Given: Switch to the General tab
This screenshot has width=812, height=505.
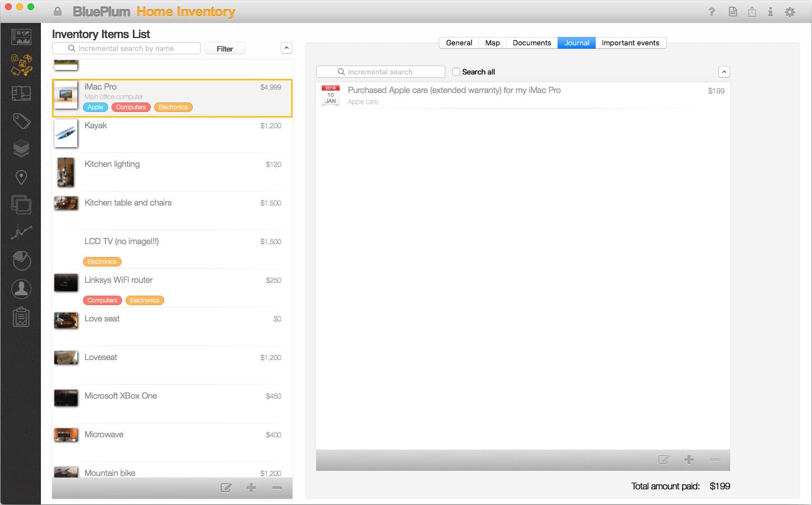Looking at the screenshot, I should coord(459,43).
